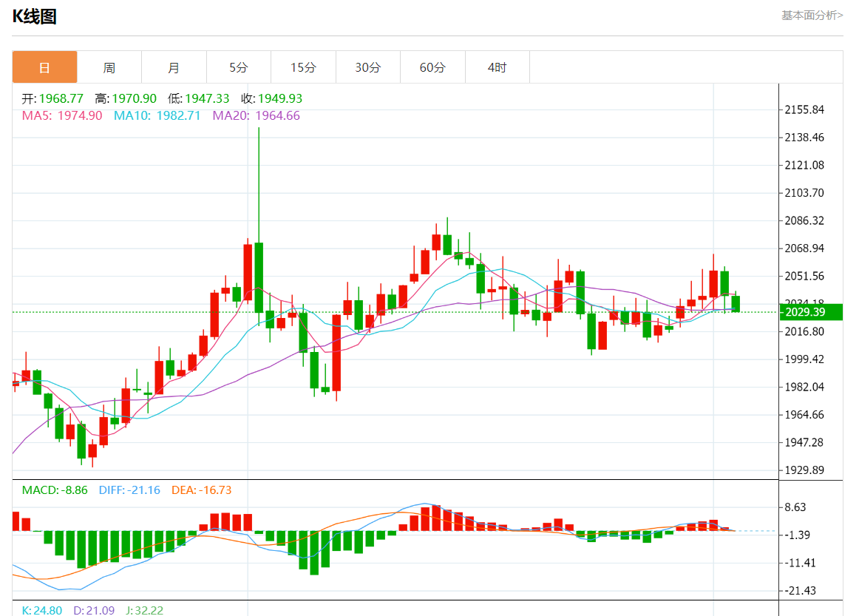Viewport: 859px width, 616px height.
Task: Click the DEA value label
Action: tap(202, 490)
